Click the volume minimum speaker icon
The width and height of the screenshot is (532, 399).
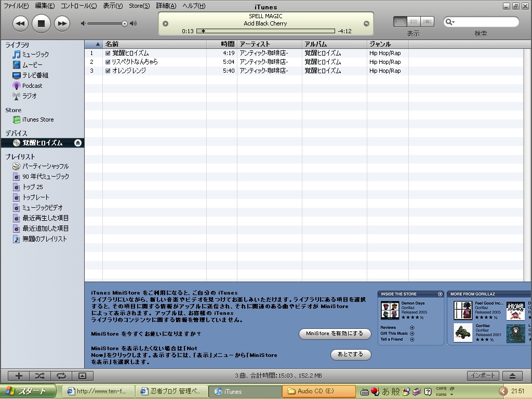(83, 23)
